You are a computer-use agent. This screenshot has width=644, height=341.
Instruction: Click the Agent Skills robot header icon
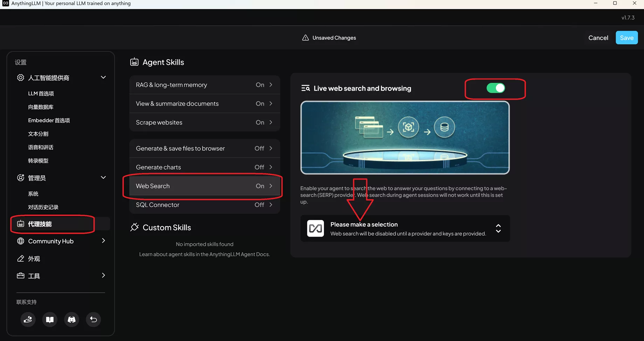134,62
